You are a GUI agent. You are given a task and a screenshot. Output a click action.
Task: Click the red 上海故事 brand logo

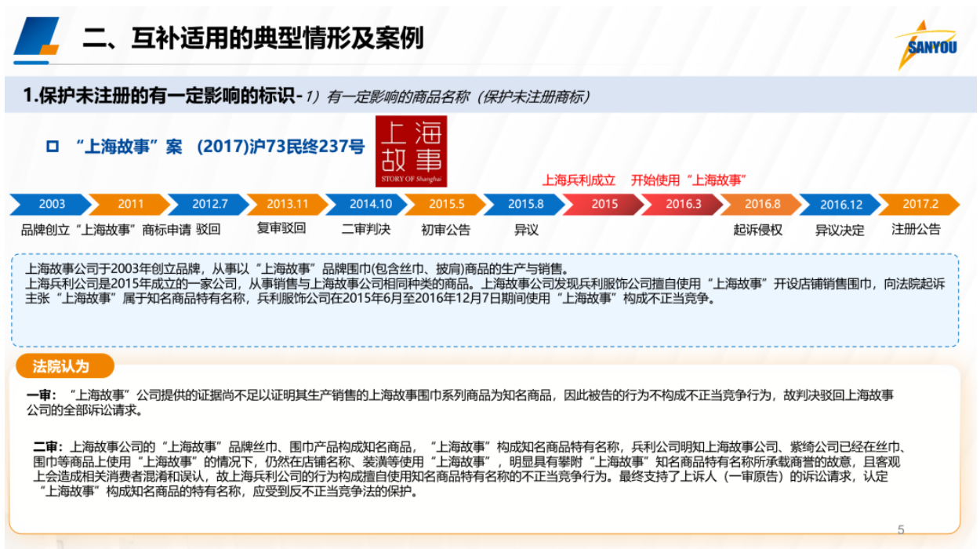click(411, 151)
